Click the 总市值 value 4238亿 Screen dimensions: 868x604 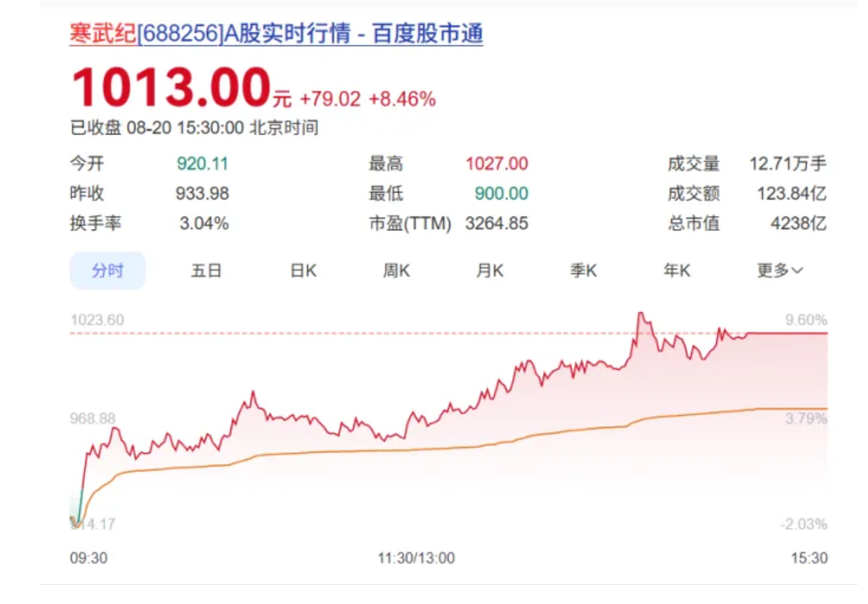pyautogui.click(x=798, y=223)
